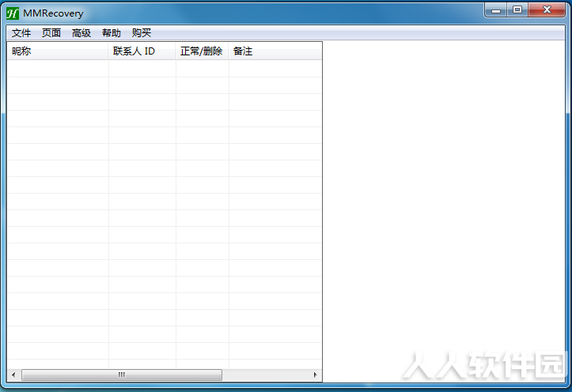Screen dimensions: 572x392
Task: Close the MMRecovery window
Action: click(x=547, y=10)
